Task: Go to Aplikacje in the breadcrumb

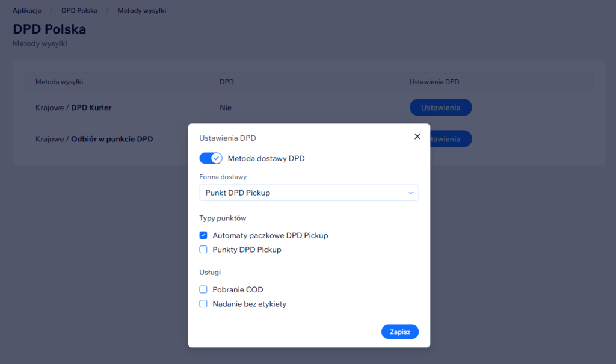Action: click(27, 11)
